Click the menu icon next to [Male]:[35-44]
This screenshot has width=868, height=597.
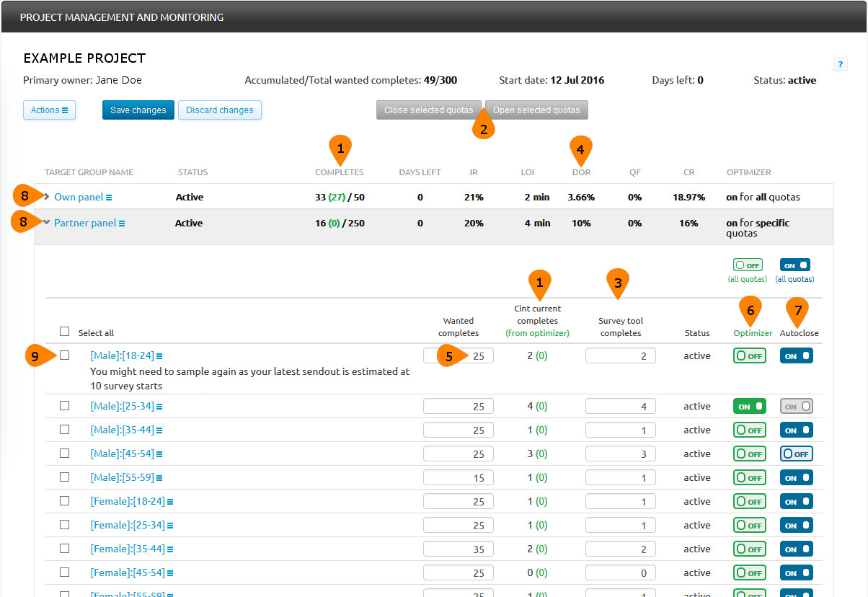pos(159,430)
